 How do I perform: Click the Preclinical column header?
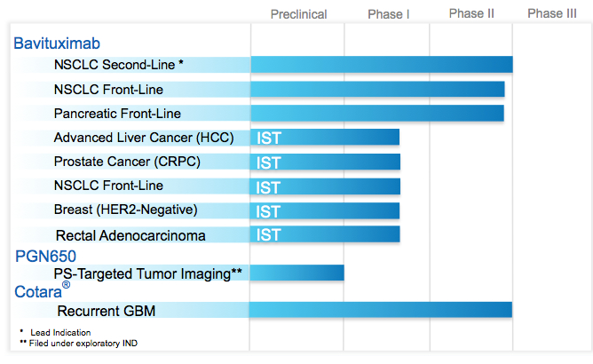click(x=298, y=14)
